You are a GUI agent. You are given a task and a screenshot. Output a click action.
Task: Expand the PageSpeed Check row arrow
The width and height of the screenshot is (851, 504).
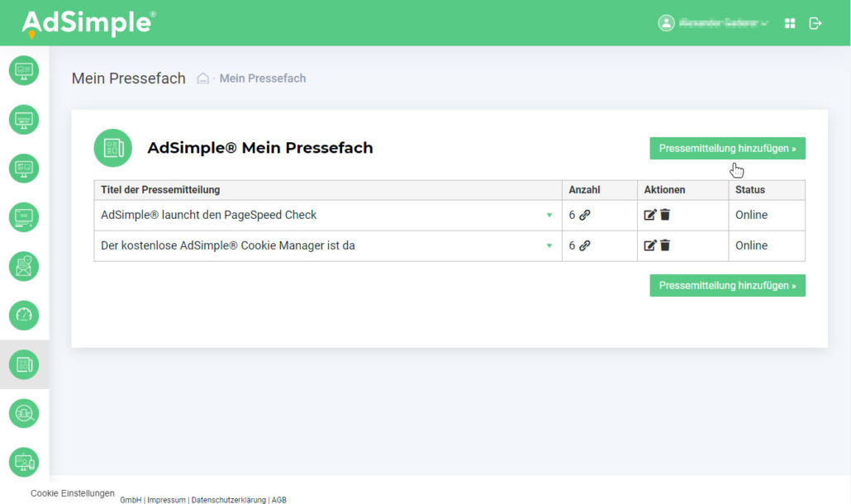[x=549, y=215]
